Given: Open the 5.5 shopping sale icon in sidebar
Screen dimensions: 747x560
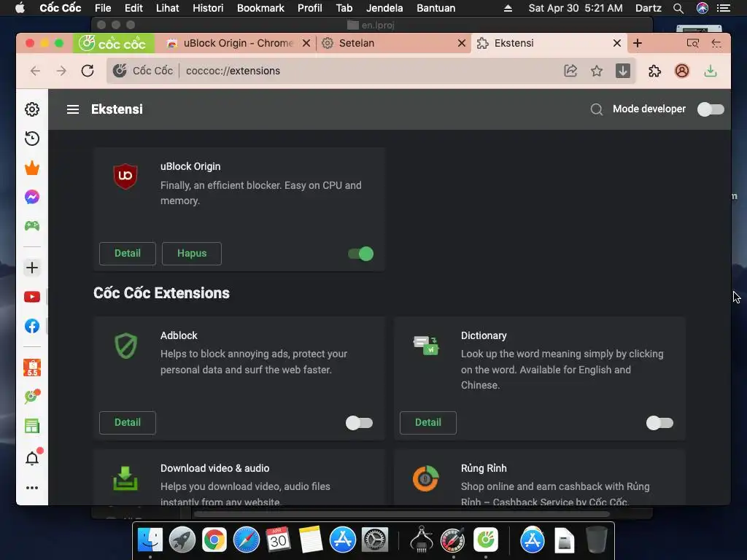Looking at the screenshot, I should click(x=32, y=367).
